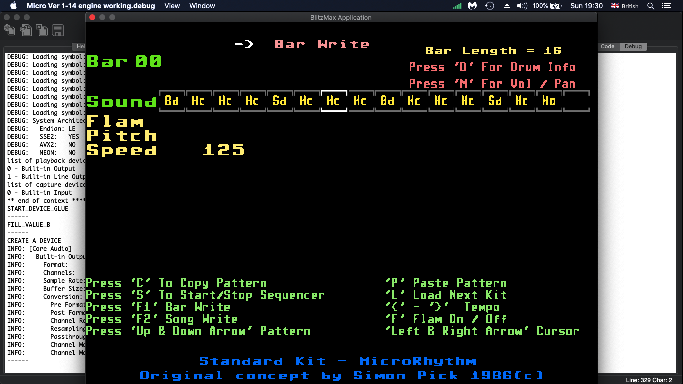The image size is (683, 384).
Task: Open the Notification Center list icon
Action: [666, 6]
